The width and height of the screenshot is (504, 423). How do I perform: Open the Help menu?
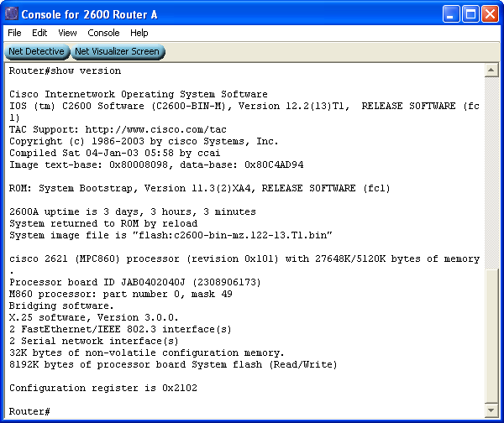pyautogui.click(x=139, y=33)
